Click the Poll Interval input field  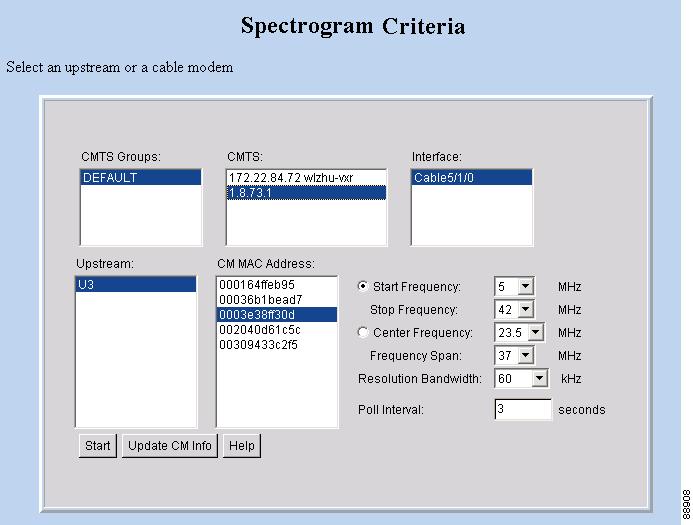pos(523,409)
